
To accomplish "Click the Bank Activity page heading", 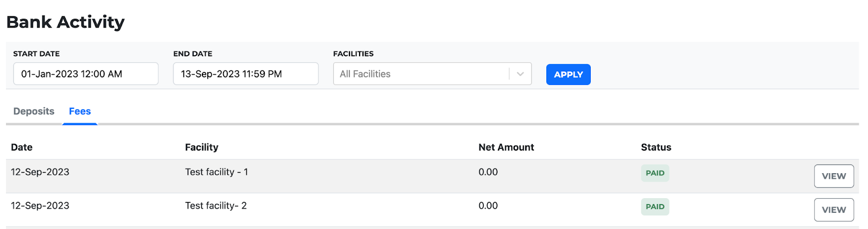I will coord(66,22).
